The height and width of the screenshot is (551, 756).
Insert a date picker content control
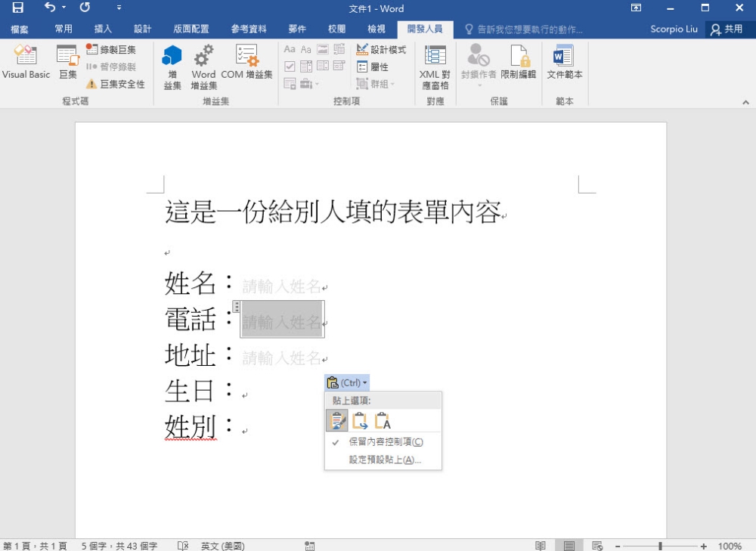[x=339, y=67]
